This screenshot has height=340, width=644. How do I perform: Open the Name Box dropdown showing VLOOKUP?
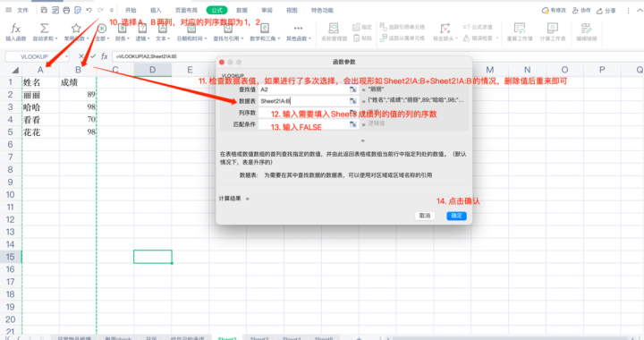tap(66, 56)
